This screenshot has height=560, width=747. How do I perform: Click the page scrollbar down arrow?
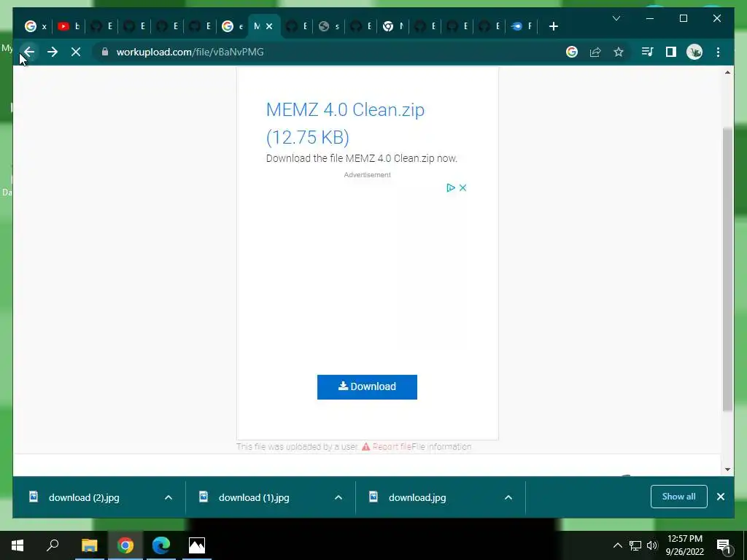tap(727, 470)
